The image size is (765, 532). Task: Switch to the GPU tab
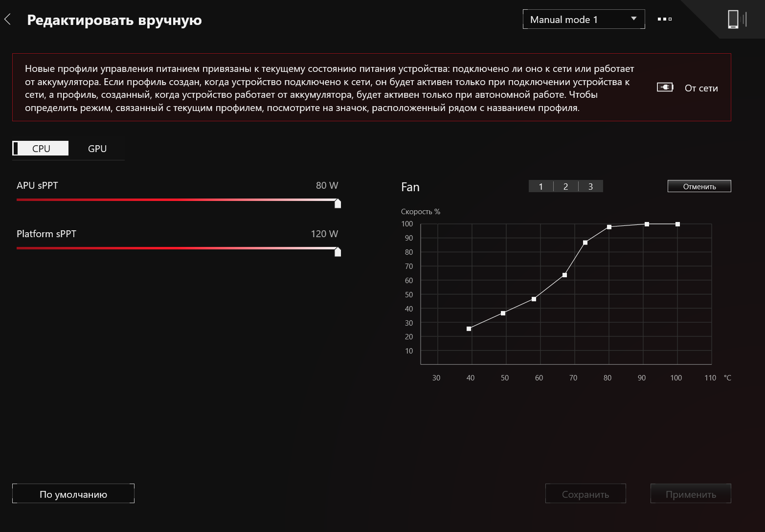pos(97,149)
